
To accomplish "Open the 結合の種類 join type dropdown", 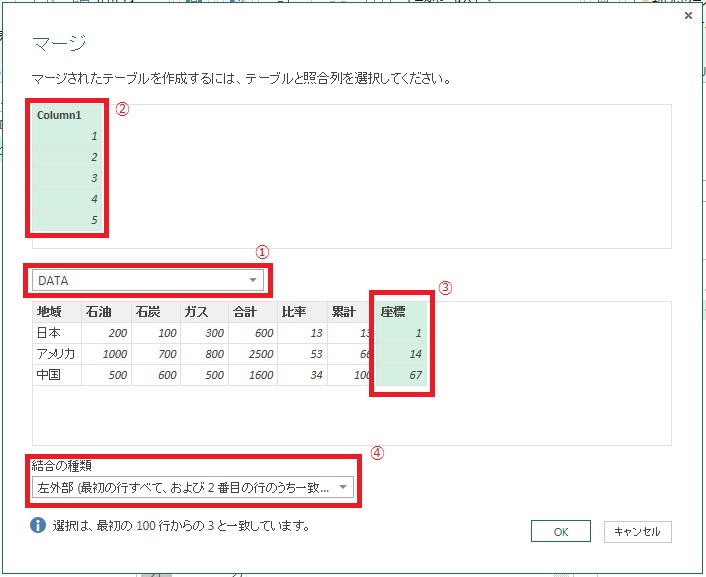I will (x=193, y=487).
